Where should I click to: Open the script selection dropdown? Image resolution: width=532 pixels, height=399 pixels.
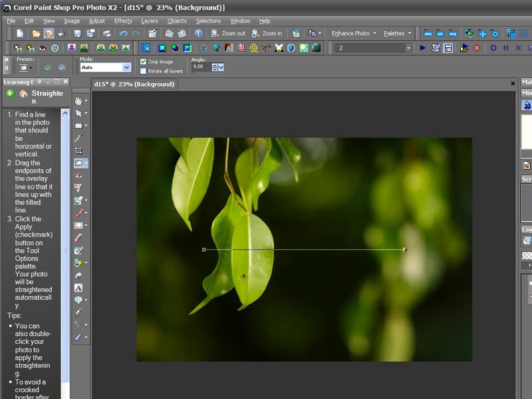coord(408,48)
